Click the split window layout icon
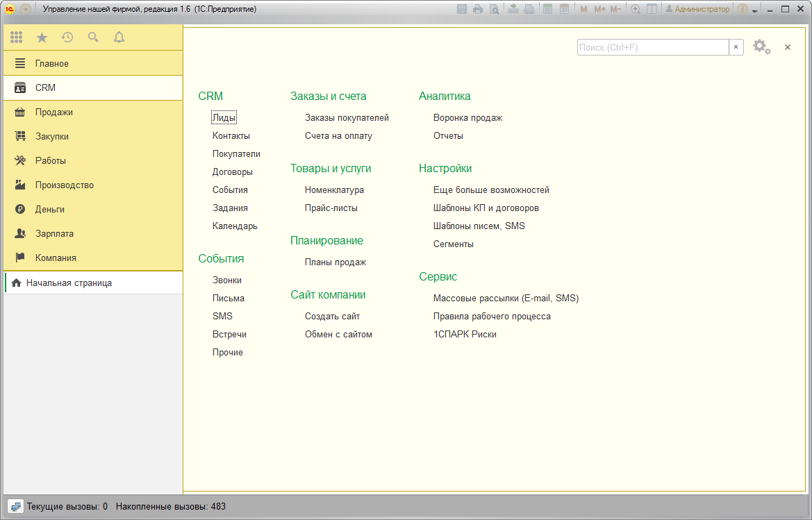812x520 pixels. [652, 9]
